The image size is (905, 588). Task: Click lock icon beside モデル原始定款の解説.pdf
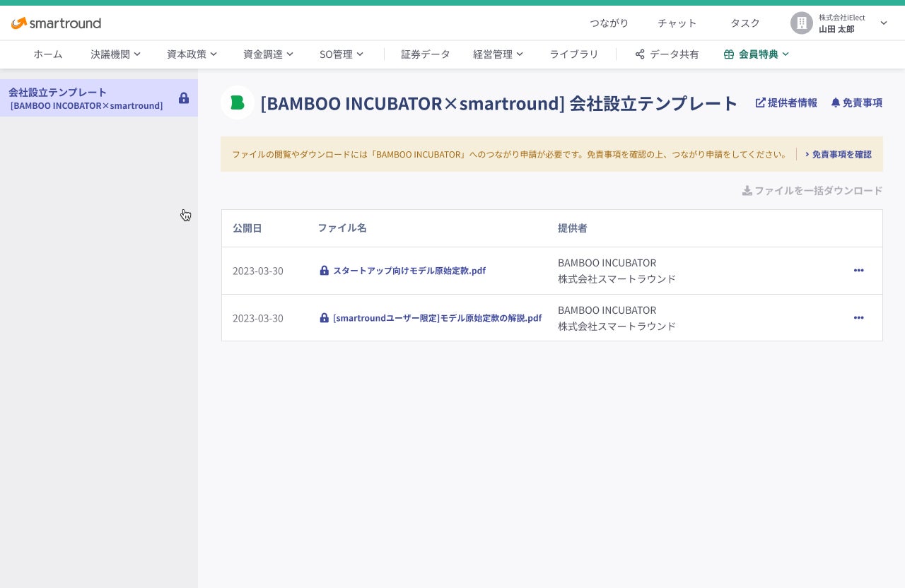coord(325,318)
